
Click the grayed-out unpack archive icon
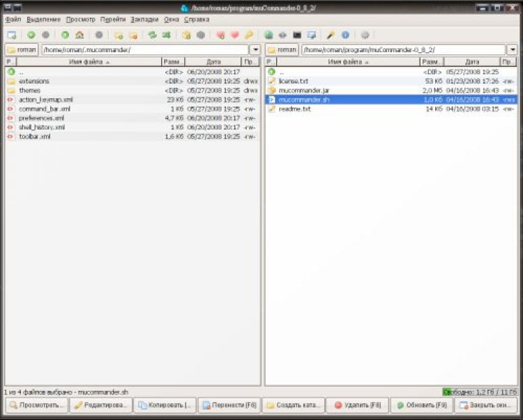(x=200, y=35)
